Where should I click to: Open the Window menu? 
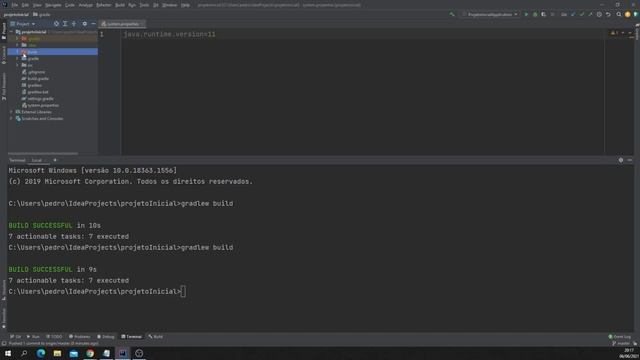point(170,5)
